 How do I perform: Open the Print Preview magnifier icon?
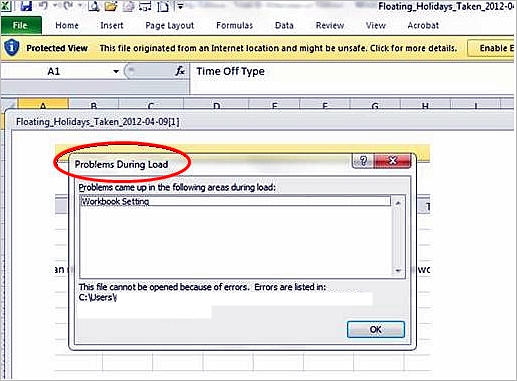click(94, 6)
